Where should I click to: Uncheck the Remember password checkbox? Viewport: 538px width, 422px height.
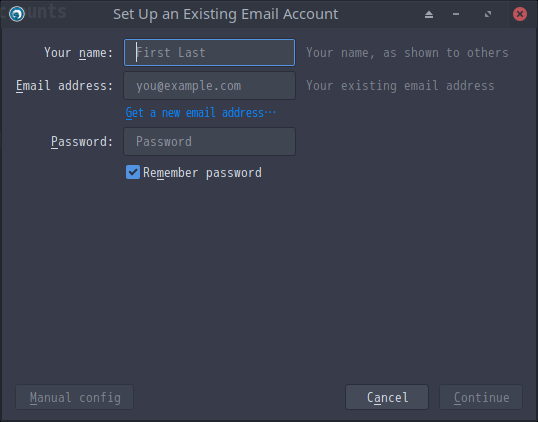tap(133, 172)
